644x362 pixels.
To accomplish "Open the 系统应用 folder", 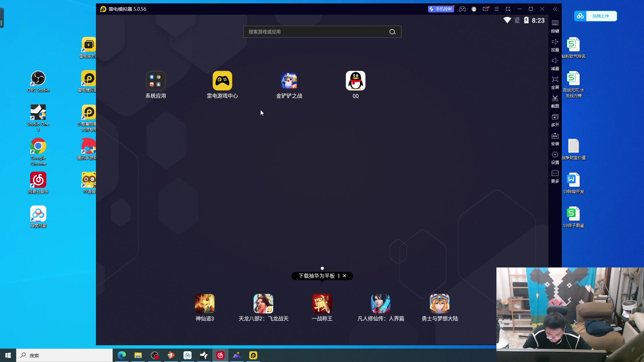I will (x=156, y=81).
